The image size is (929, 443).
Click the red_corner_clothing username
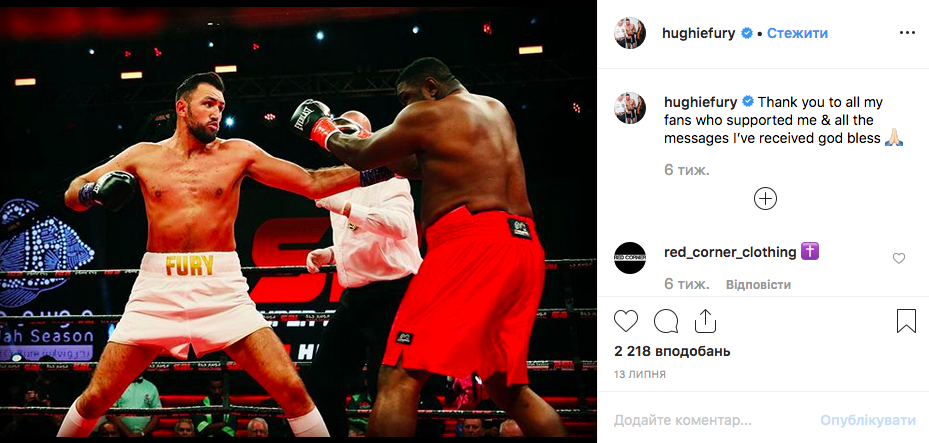click(x=730, y=252)
